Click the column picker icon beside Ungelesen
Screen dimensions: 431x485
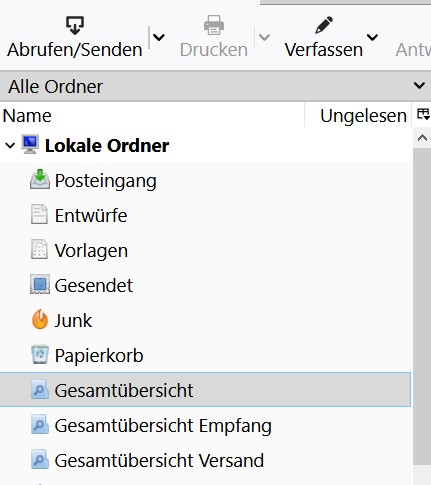click(423, 115)
